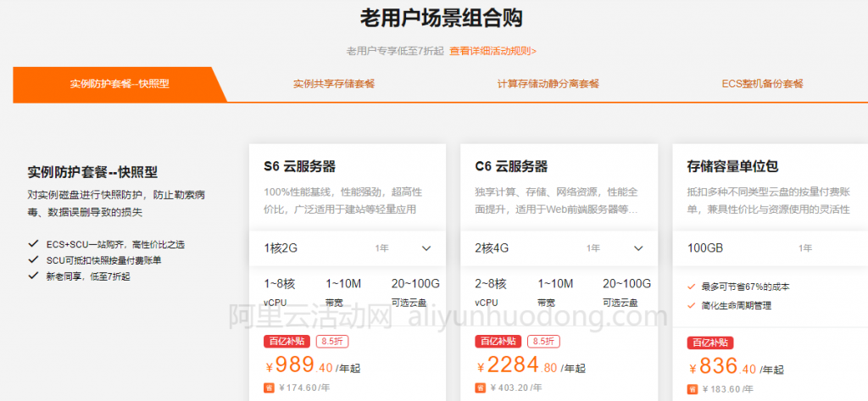Click the C6 dropdown chevron arrow

[638, 248]
